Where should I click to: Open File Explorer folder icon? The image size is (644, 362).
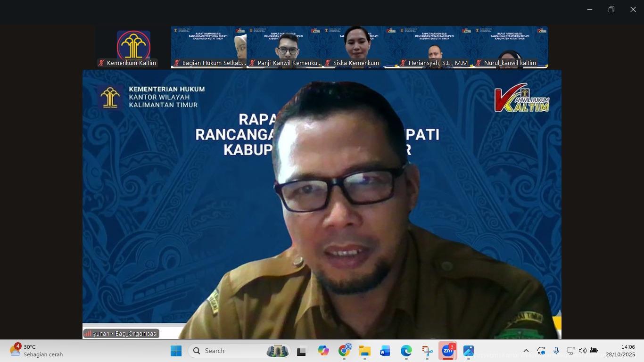coord(364,351)
